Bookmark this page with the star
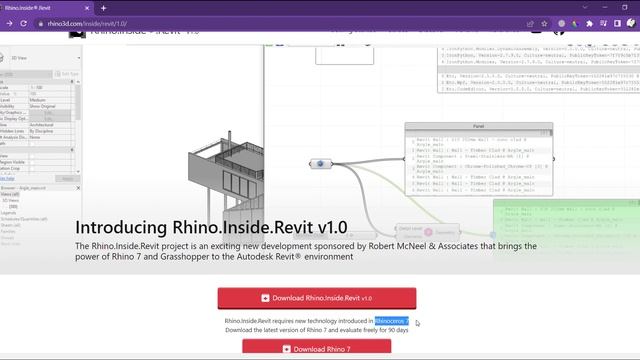The height and width of the screenshot is (360, 640). coord(544,24)
